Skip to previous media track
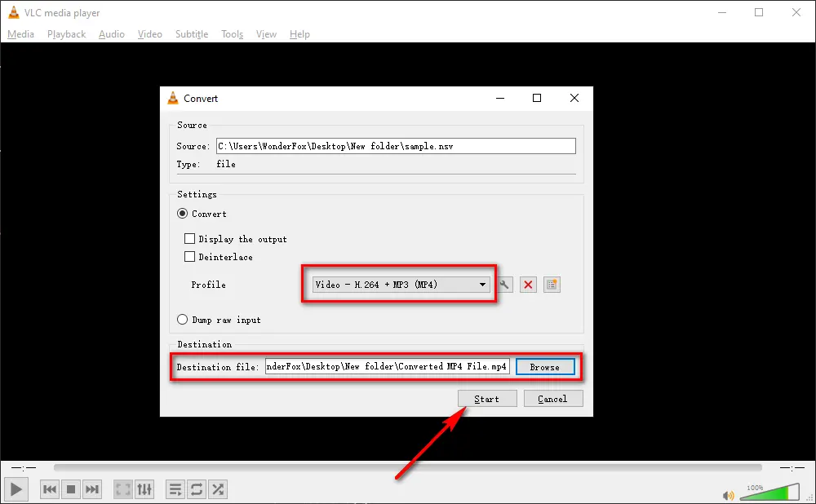This screenshot has height=504, width=816. 50,489
